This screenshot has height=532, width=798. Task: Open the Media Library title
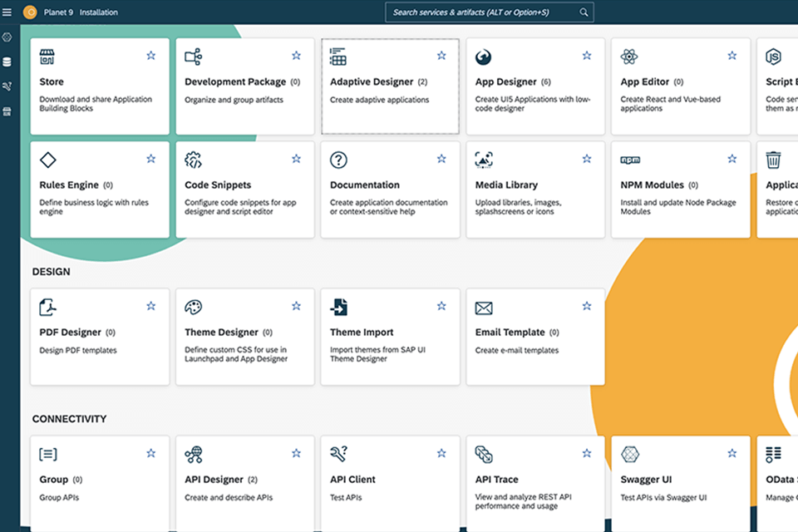point(506,185)
